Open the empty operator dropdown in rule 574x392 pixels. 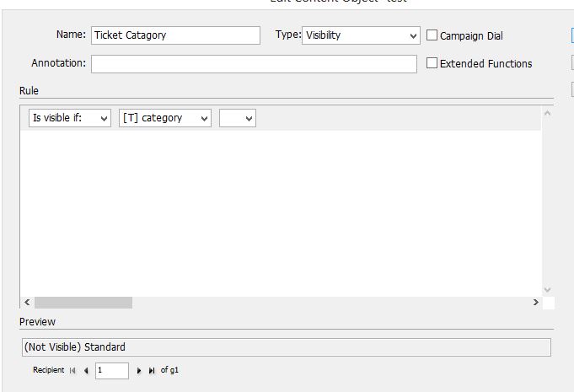click(237, 119)
